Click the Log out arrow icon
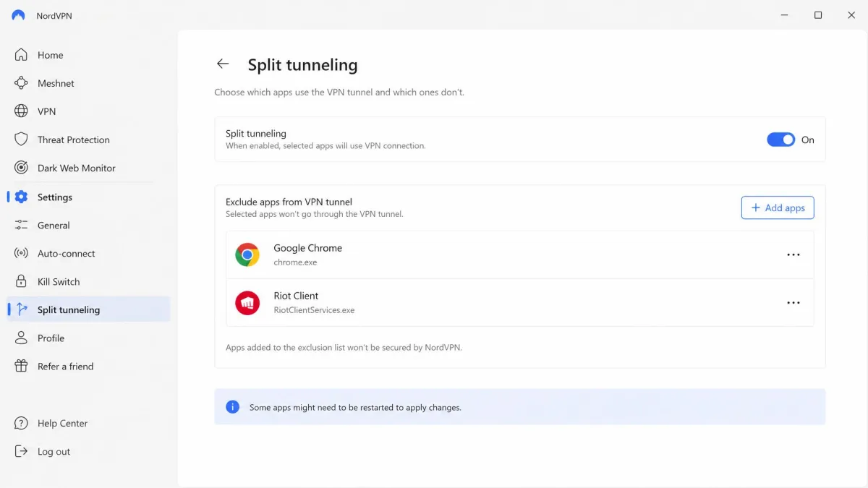This screenshot has width=868, height=488. 21,451
